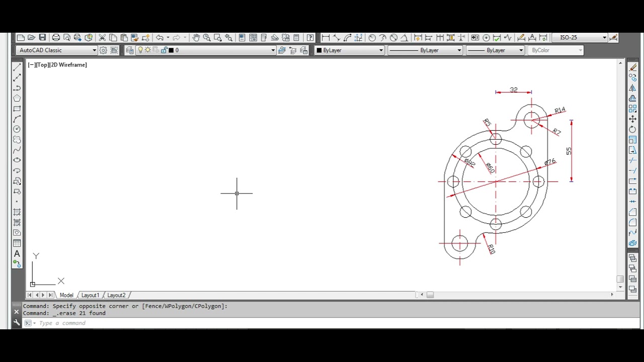Select the Line draw tool
The width and height of the screenshot is (644, 362).
(x=17, y=67)
